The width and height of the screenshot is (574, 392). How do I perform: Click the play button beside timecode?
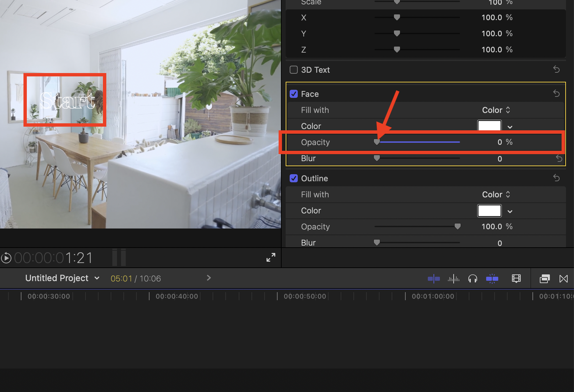6,258
